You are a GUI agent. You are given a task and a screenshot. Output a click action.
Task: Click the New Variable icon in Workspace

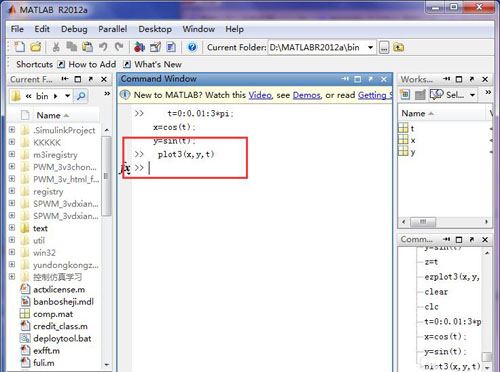(x=405, y=95)
